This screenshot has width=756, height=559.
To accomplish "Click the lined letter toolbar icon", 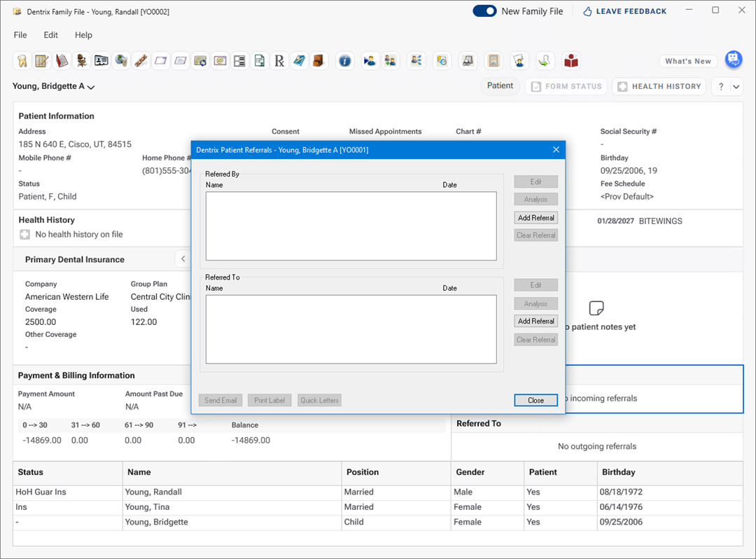I will point(181,61).
